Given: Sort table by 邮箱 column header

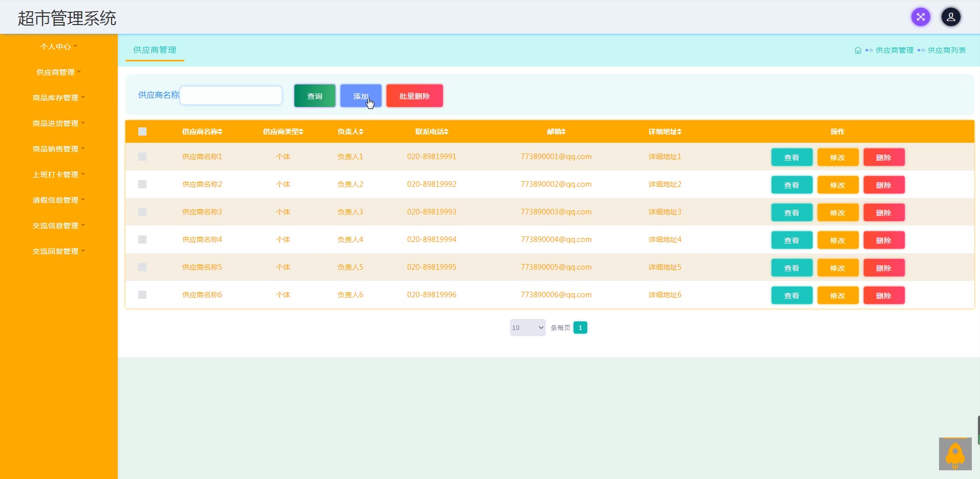Looking at the screenshot, I should click(x=556, y=132).
